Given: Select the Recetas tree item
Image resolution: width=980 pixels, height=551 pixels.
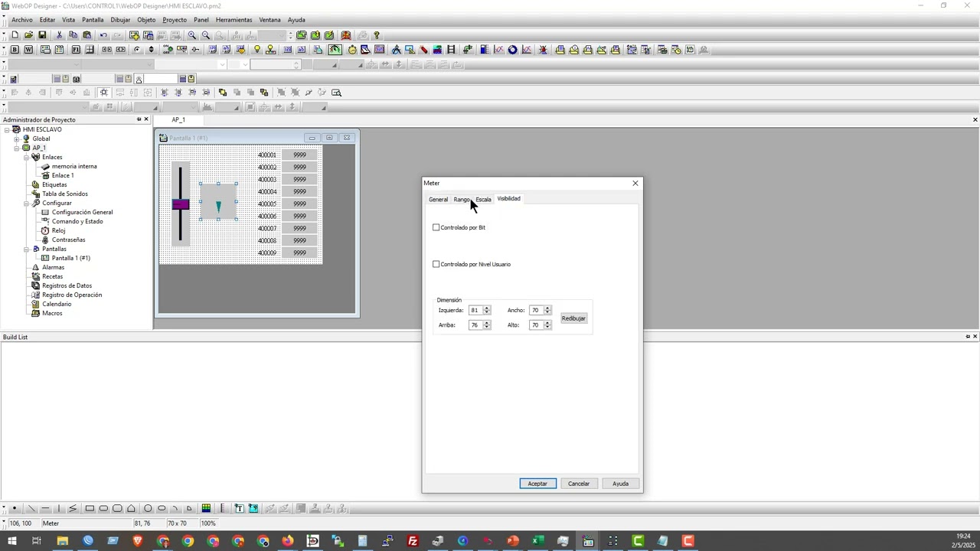Looking at the screenshot, I should point(53,276).
